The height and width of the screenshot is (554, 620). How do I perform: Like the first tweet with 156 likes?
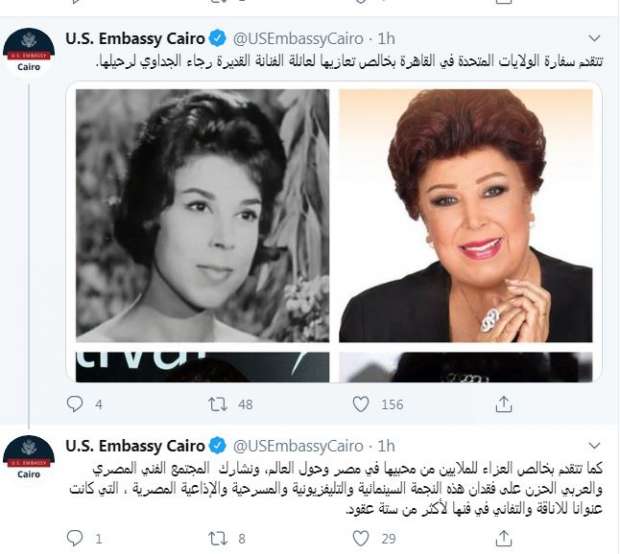point(361,404)
